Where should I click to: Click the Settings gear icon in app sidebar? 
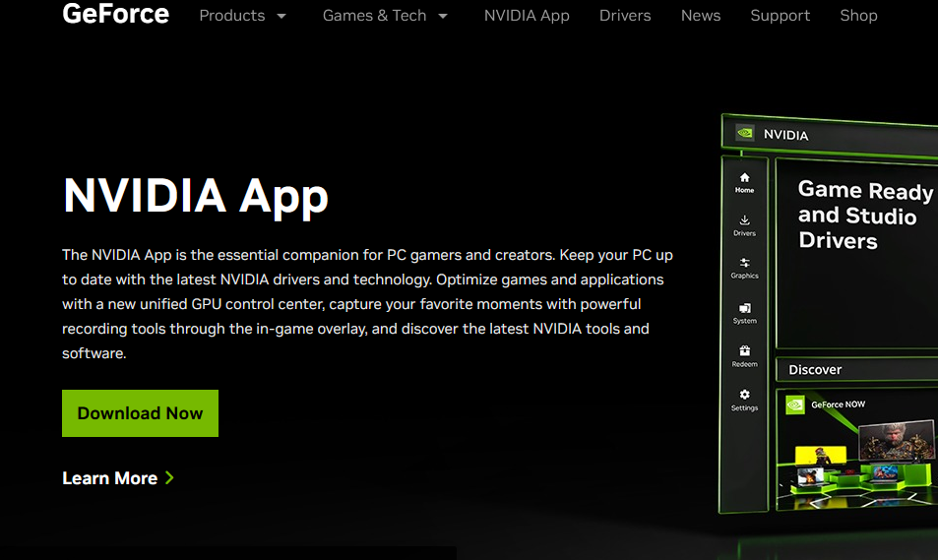(x=744, y=395)
